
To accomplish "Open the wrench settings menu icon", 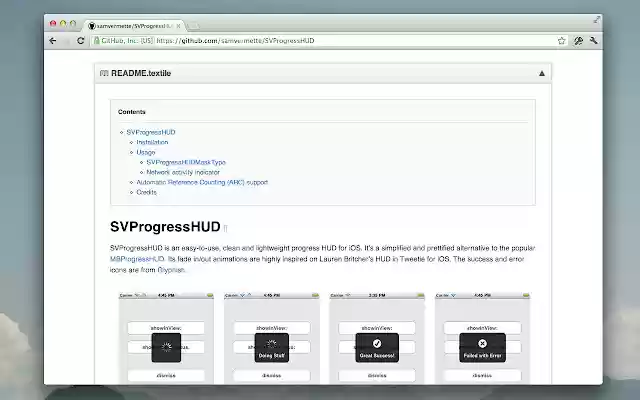I will tap(593, 41).
